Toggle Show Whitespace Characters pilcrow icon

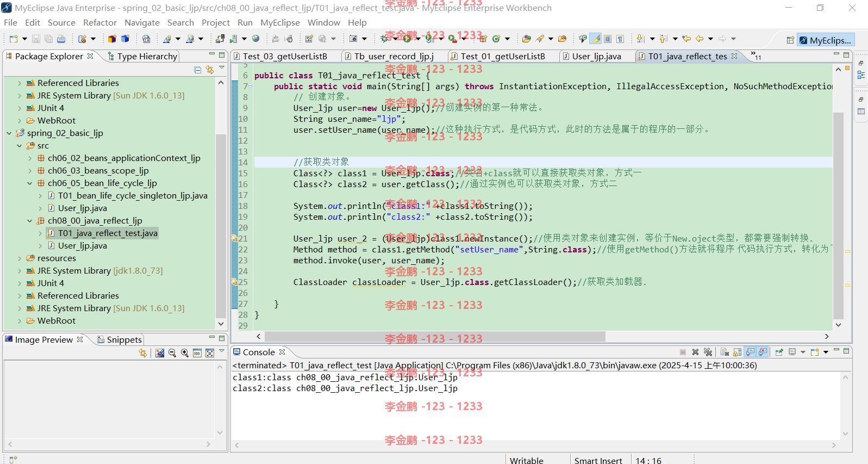(x=620, y=39)
